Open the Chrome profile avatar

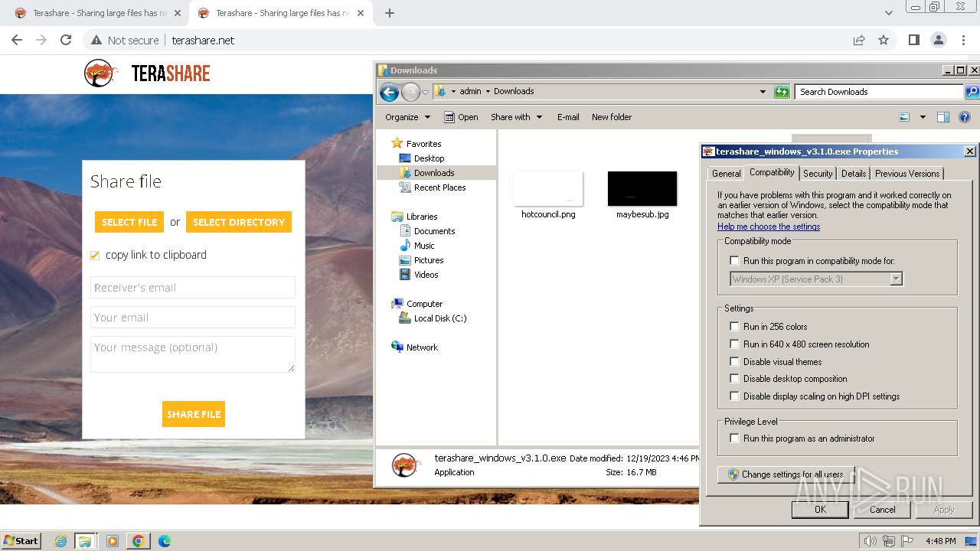click(938, 40)
